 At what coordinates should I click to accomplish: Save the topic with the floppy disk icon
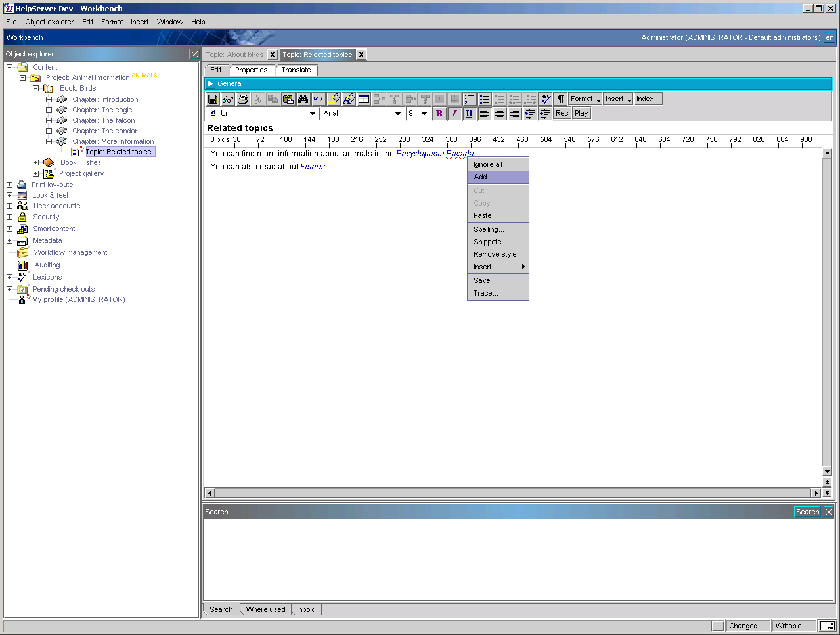[x=213, y=99]
